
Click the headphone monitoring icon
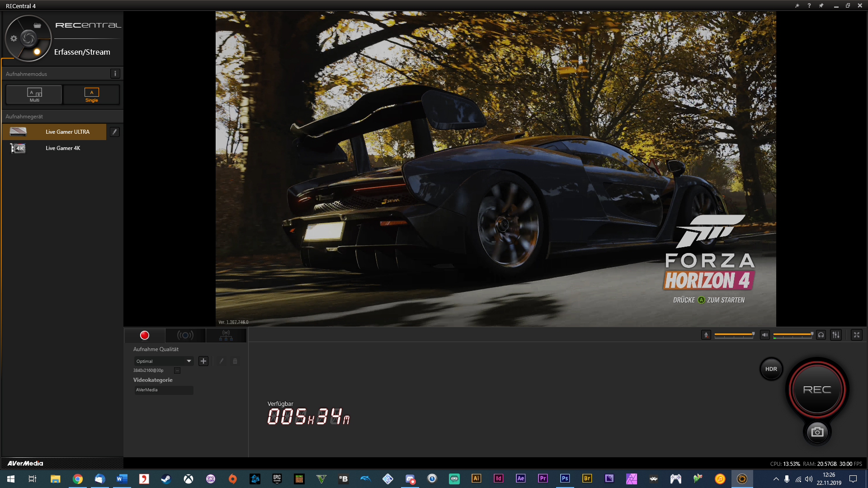[821, 335]
